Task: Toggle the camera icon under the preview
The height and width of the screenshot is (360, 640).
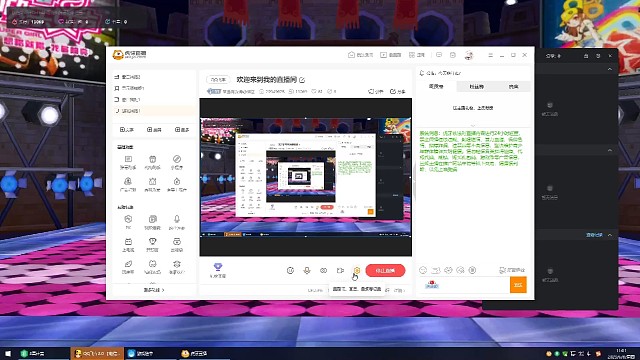Action: (x=340, y=270)
